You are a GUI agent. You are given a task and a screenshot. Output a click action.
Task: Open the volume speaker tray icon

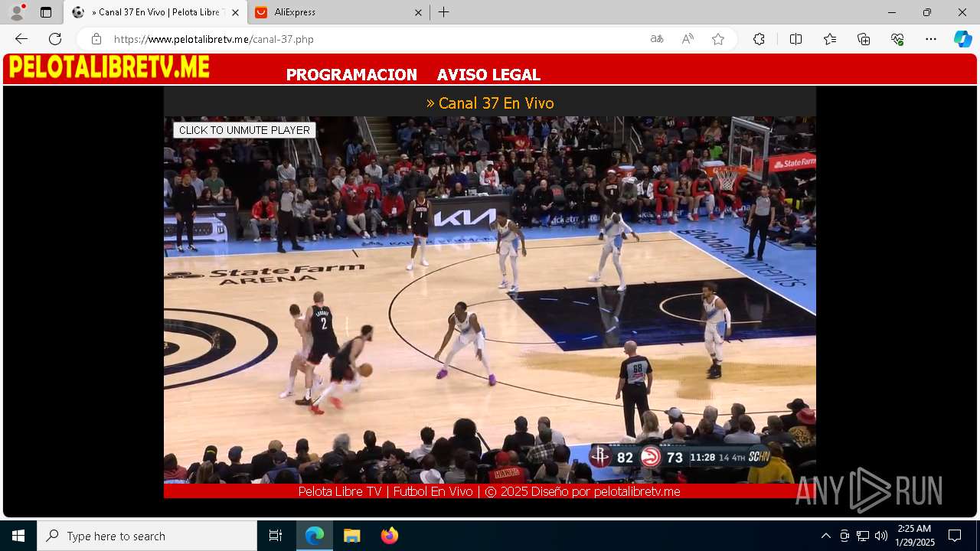881,536
